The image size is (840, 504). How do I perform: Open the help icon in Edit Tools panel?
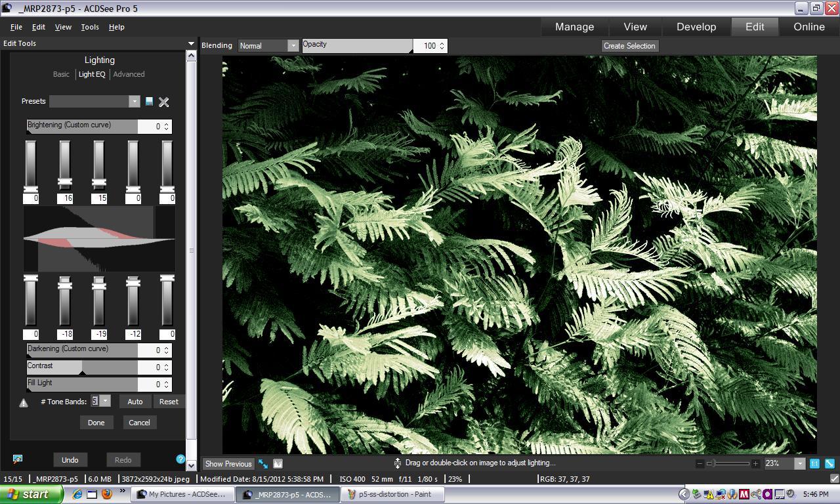pyautogui.click(x=180, y=459)
